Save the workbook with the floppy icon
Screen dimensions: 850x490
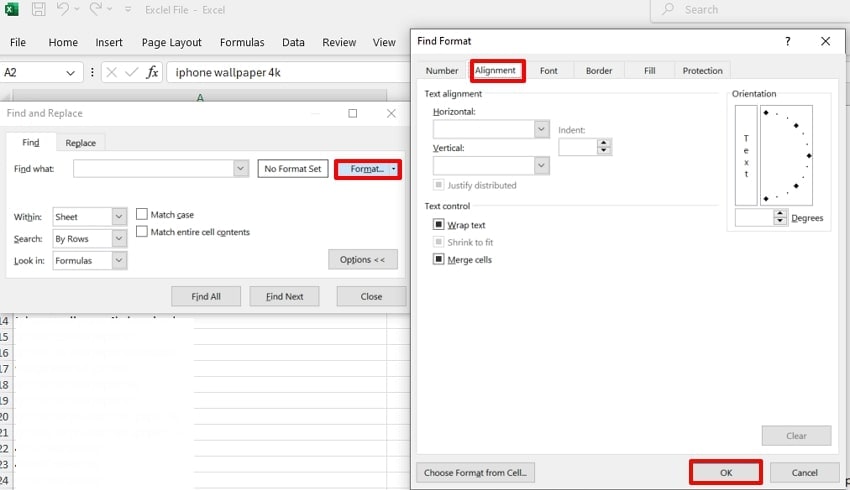[38, 9]
